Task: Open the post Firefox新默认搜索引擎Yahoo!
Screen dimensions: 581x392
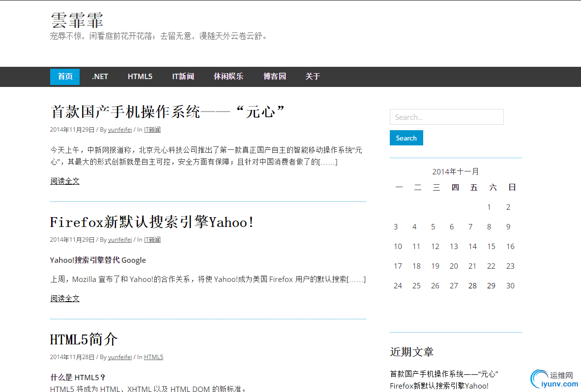Action: click(151, 222)
